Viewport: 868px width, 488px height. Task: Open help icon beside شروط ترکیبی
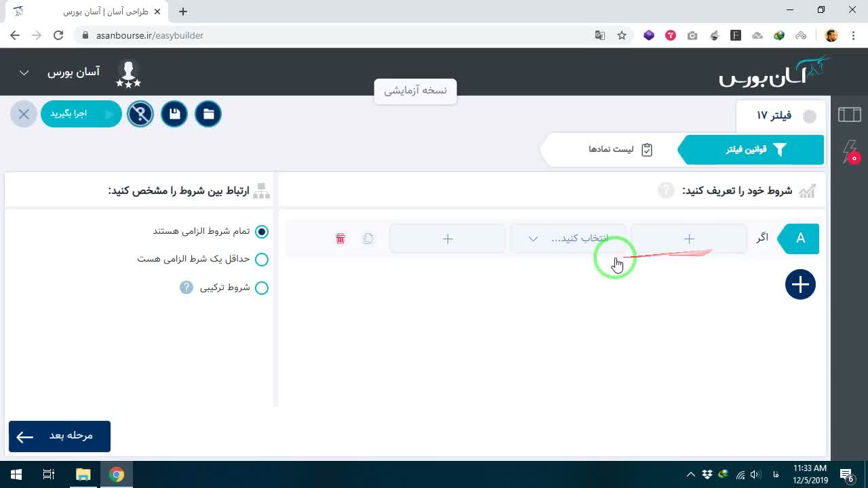point(186,287)
